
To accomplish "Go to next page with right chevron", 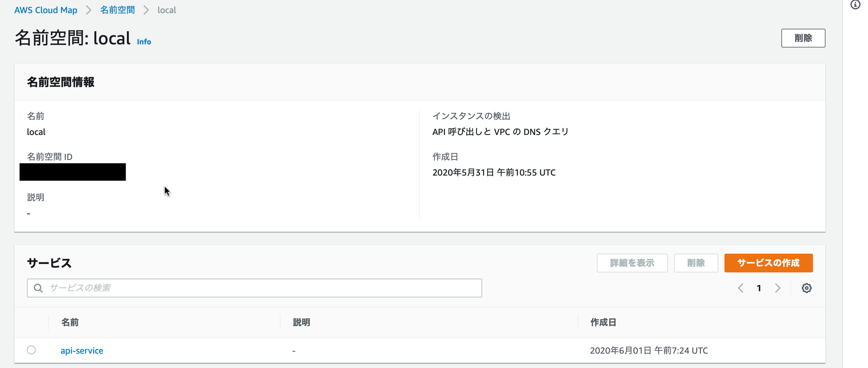I will pos(778,288).
